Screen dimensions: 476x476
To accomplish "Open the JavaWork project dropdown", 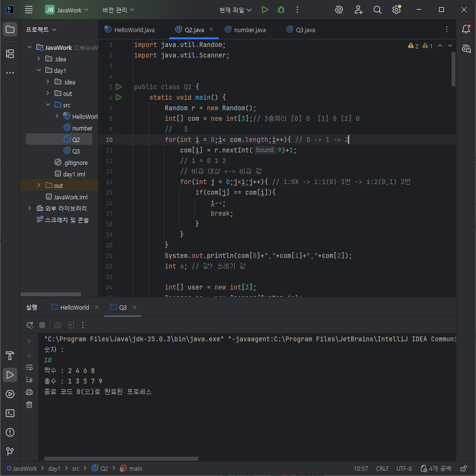I will coord(67,10).
